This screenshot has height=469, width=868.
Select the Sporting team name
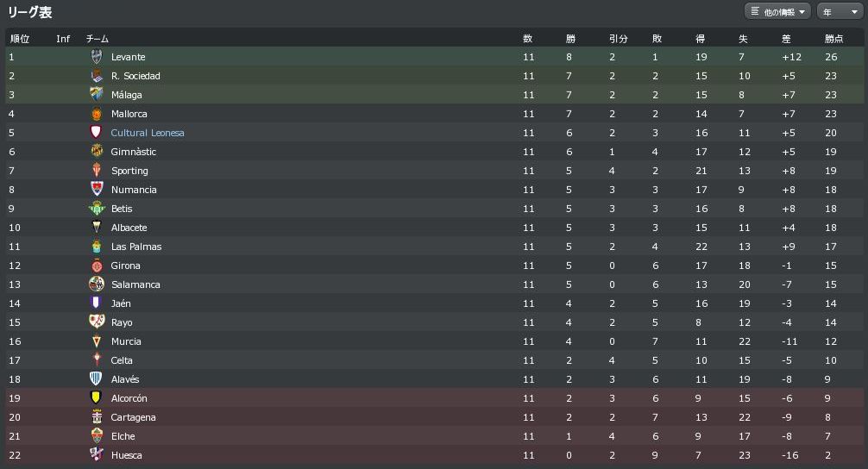click(129, 171)
